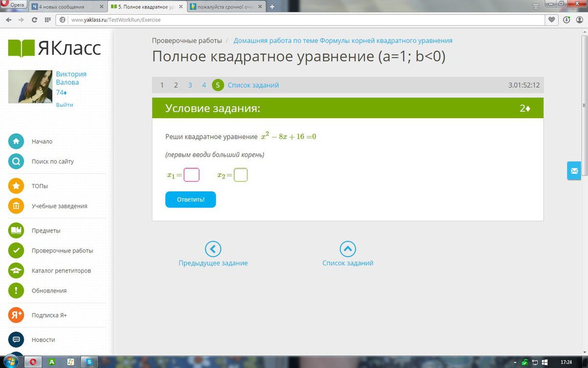588x368 pixels.
Task: Select the Поиск по сайту magnifier icon
Action: [16, 161]
